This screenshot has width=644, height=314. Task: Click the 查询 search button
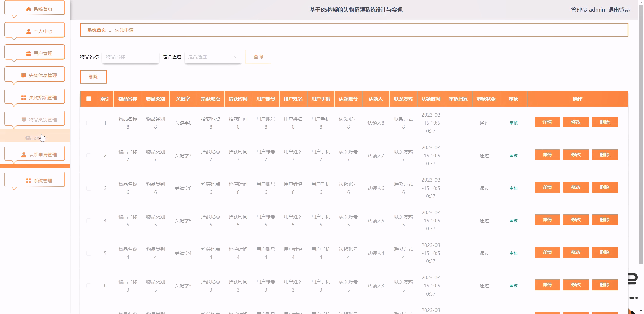tap(258, 57)
